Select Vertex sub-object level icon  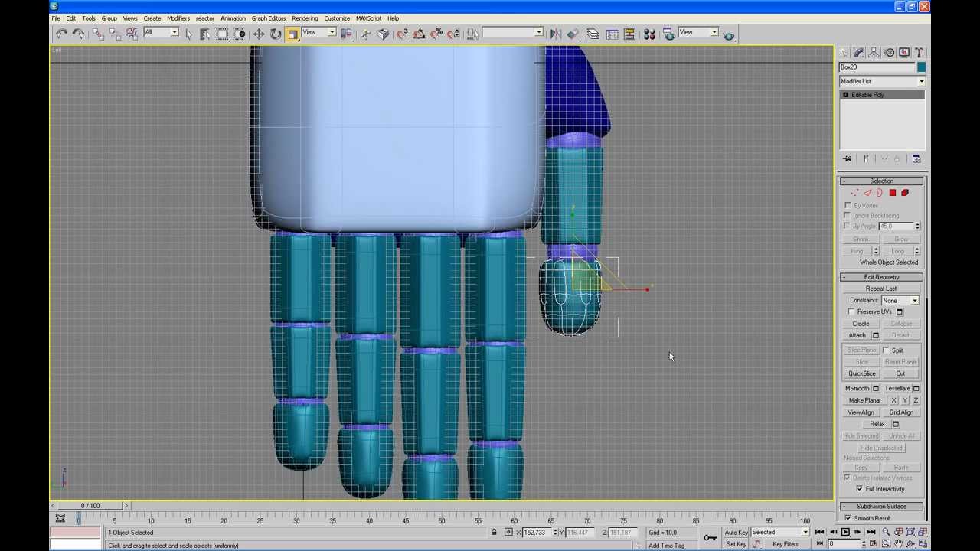pyautogui.click(x=855, y=193)
